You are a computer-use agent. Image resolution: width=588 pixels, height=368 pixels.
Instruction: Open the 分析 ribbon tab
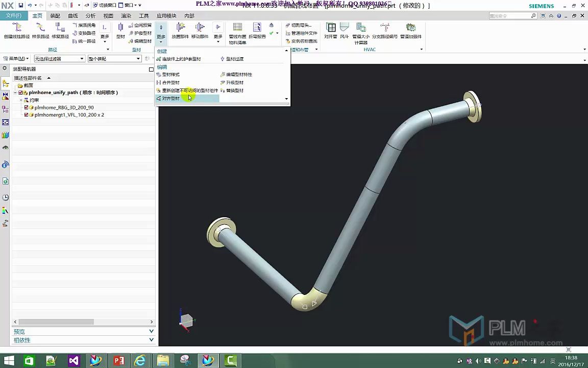[x=90, y=16]
